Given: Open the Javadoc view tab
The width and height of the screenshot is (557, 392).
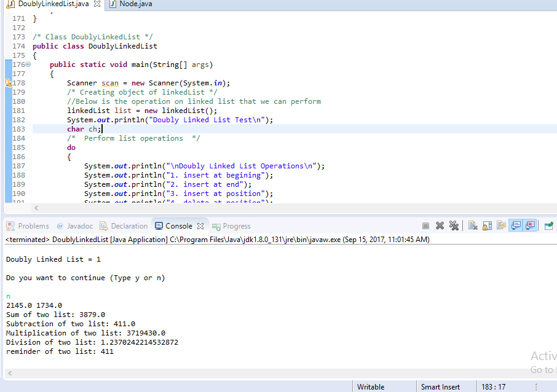Looking at the screenshot, I should pyautogui.click(x=74, y=226).
